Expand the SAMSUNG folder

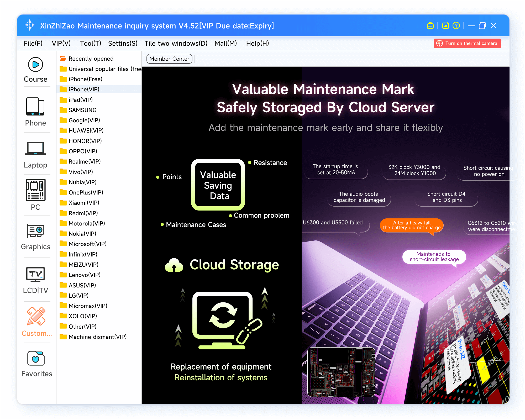point(82,110)
